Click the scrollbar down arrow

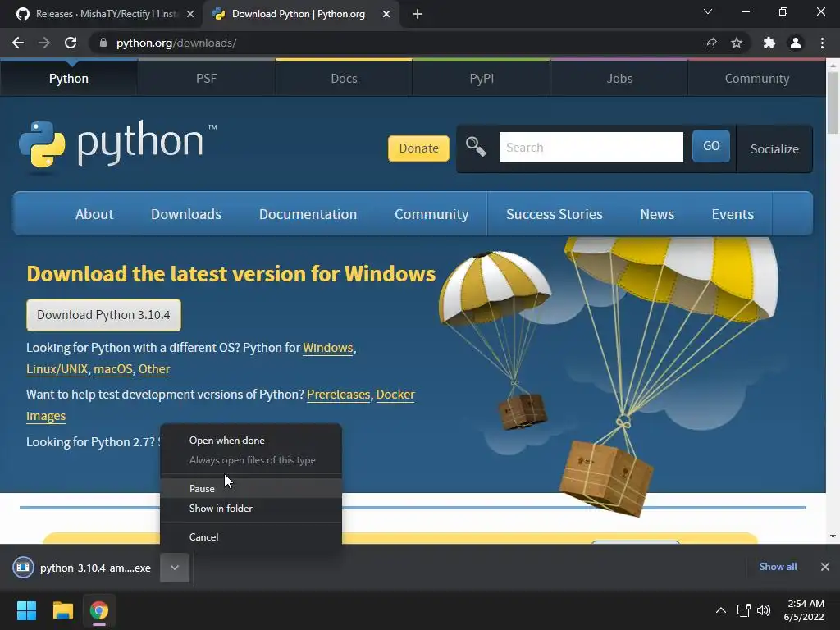coord(833,536)
